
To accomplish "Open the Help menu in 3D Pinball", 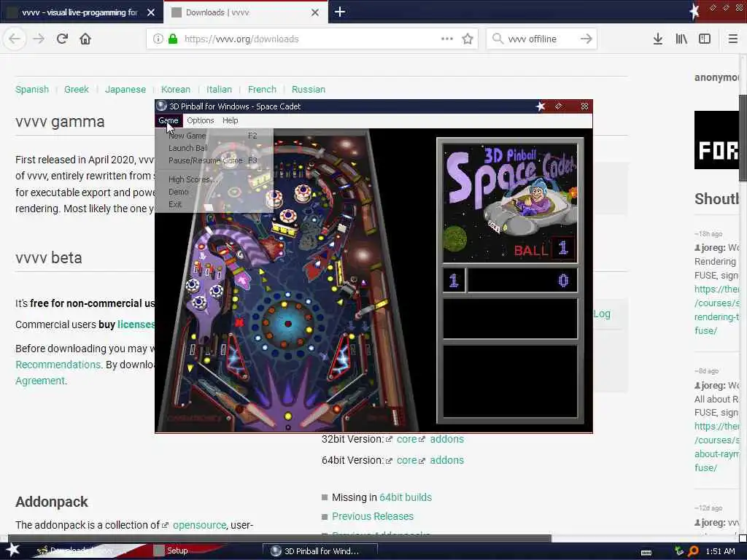I will coord(230,120).
